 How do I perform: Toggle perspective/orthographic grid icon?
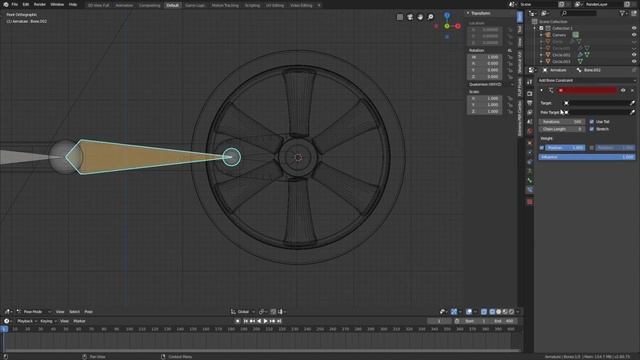400,17
